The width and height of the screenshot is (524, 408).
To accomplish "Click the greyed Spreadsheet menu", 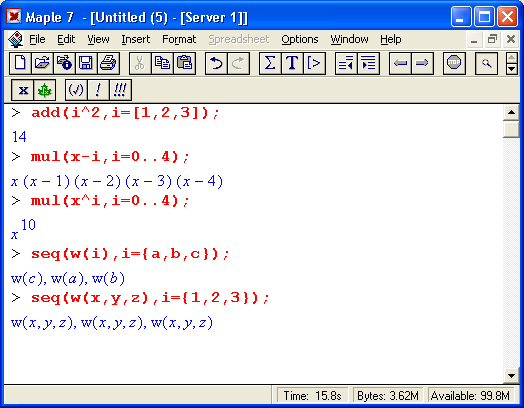I will coord(239,39).
